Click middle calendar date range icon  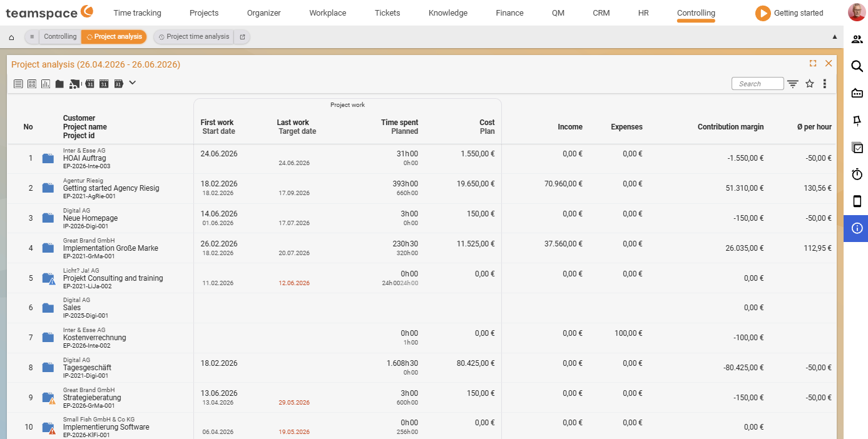coord(105,84)
